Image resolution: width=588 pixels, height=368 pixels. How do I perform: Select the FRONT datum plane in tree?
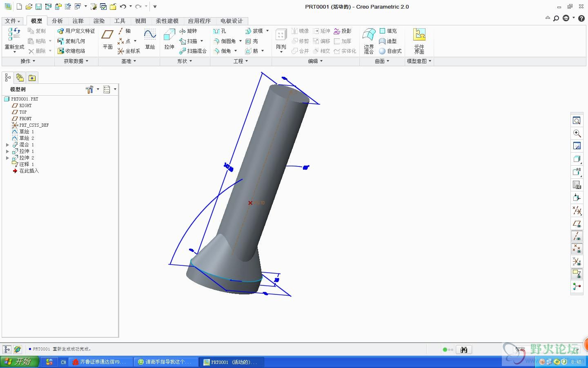point(22,119)
